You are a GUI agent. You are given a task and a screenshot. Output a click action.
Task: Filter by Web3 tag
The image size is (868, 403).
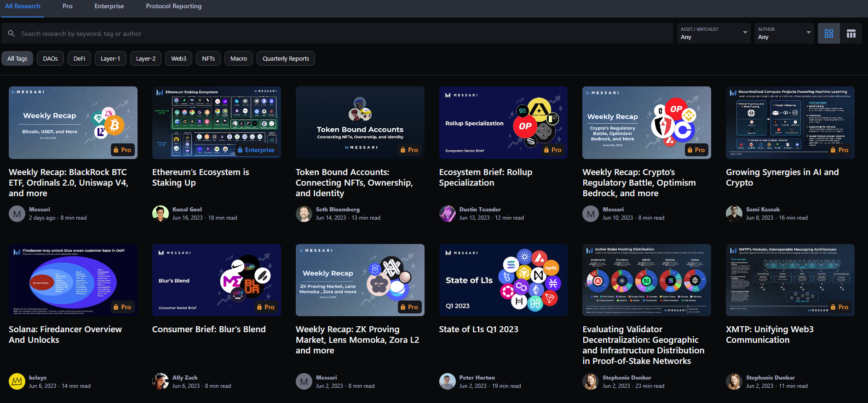[x=178, y=58]
